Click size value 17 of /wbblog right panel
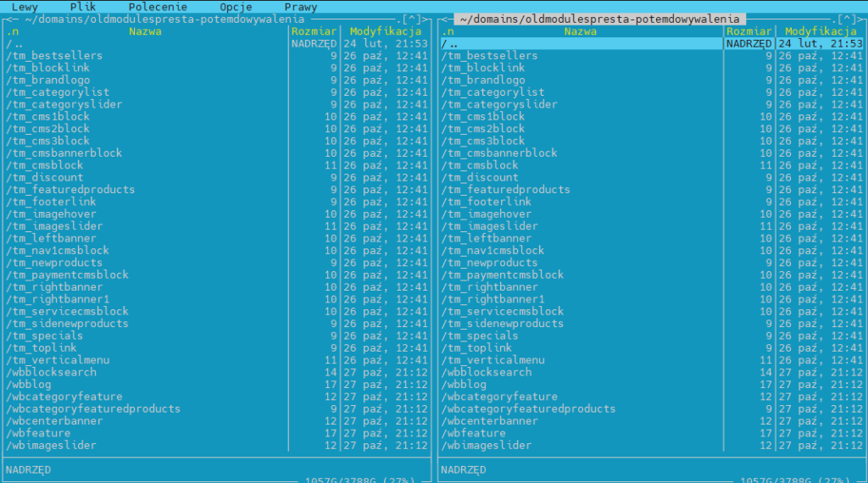868x483 pixels. [x=765, y=385]
